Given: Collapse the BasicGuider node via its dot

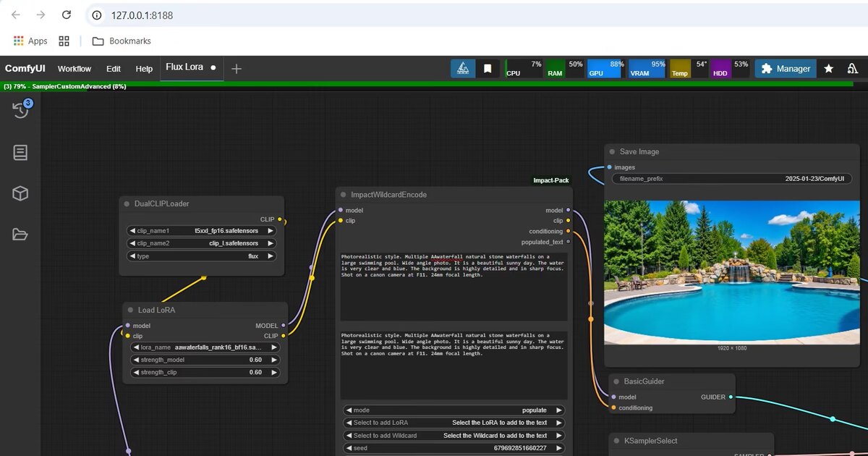Looking at the screenshot, I should [616, 381].
